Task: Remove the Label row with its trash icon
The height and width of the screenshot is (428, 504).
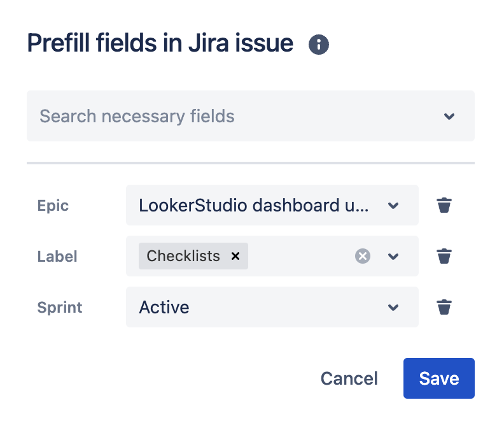Action: (444, 256)
